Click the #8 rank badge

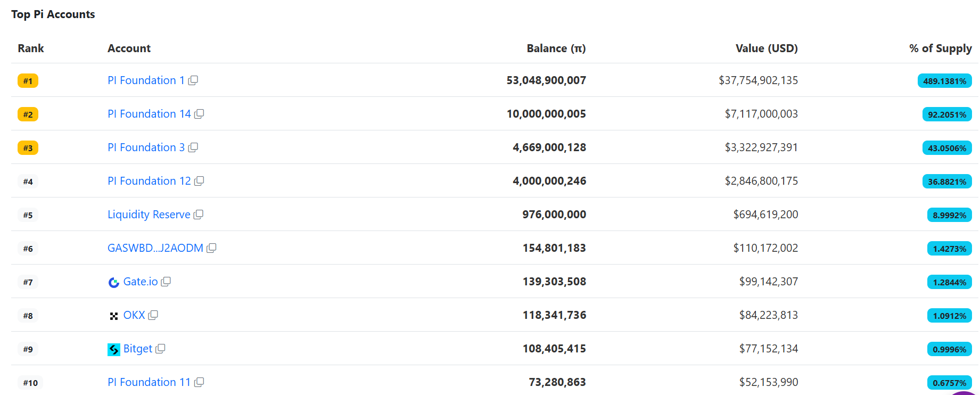point(28,316)
